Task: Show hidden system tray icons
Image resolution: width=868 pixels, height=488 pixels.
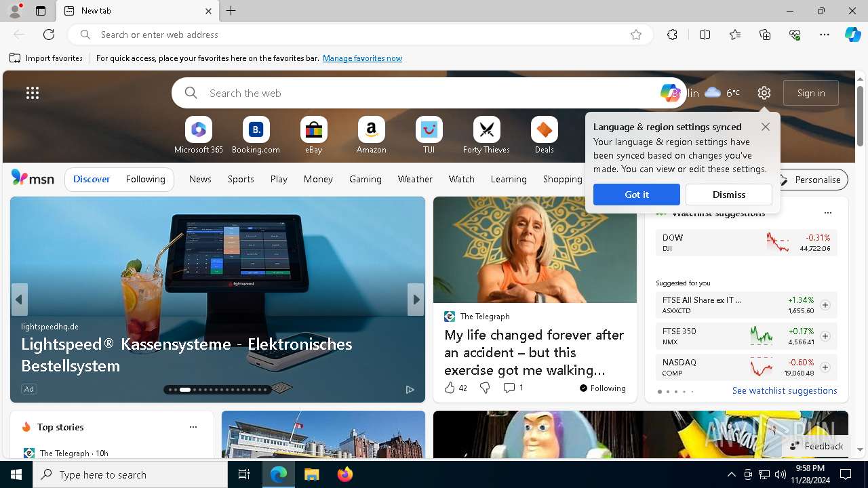Action: pos(731,474)
